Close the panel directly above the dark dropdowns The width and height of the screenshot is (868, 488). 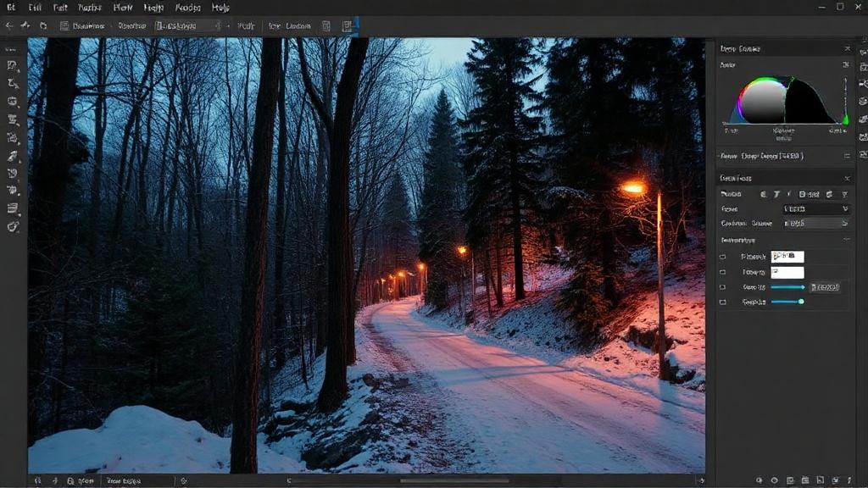pyautogui.click(x=847, y=178)
